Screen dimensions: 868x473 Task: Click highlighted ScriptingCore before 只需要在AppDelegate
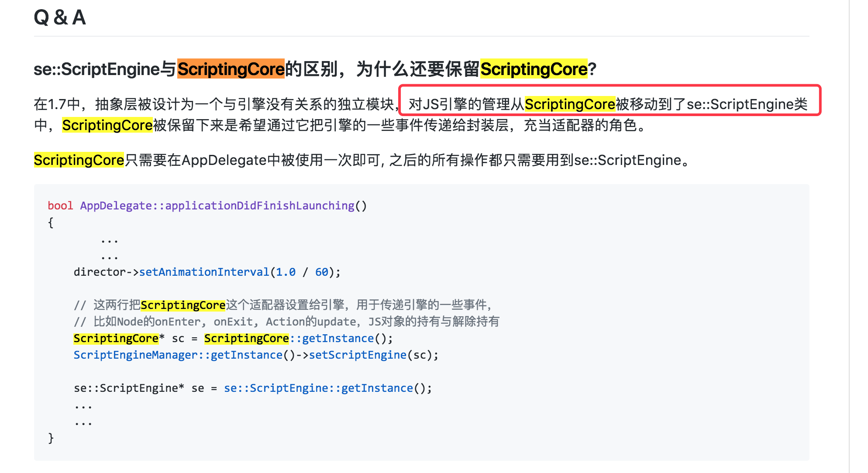coord(79,160)
